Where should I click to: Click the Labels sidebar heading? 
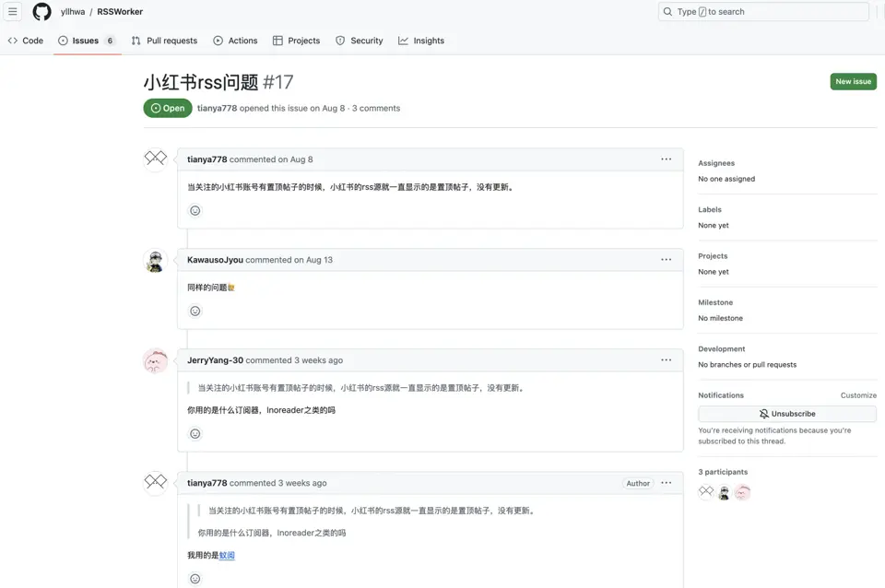point(710,209)
